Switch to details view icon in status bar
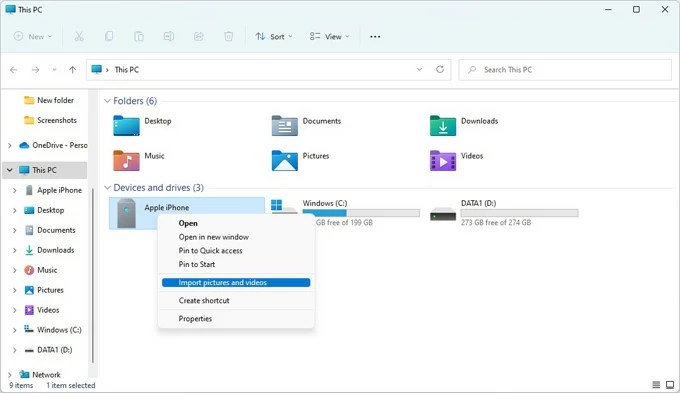Viewport: 680px width, 393px height. point(656,385)
